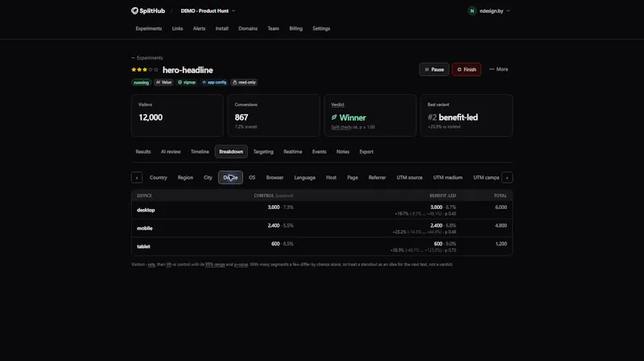Click the read-only lock tag

point(244,83)
